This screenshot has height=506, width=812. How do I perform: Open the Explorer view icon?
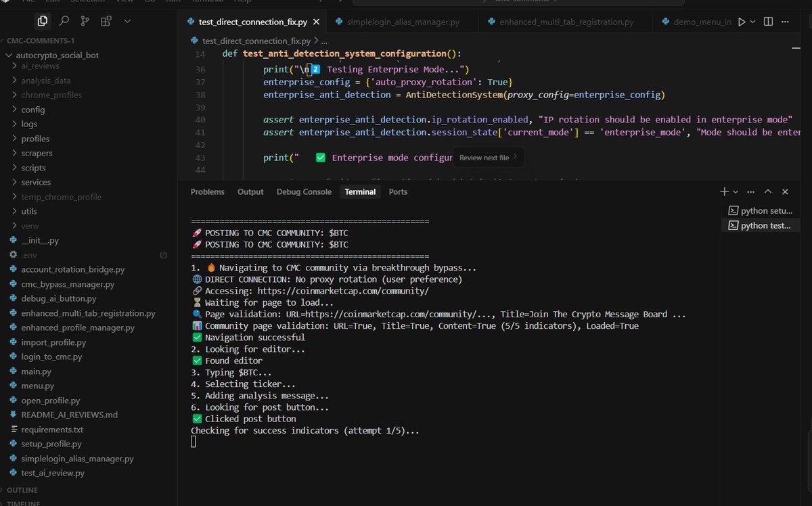(x=43, y=21)
